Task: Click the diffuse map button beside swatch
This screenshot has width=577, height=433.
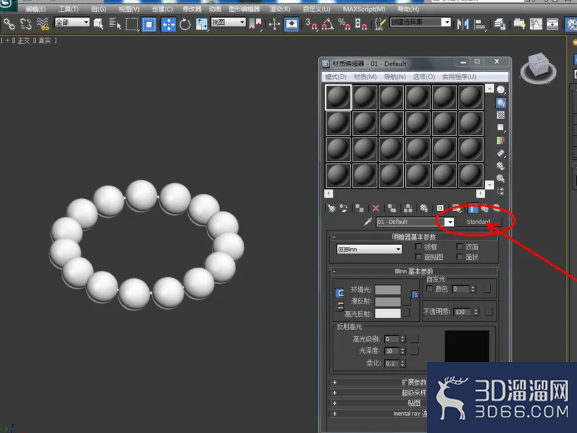Action: click(407, 301)
